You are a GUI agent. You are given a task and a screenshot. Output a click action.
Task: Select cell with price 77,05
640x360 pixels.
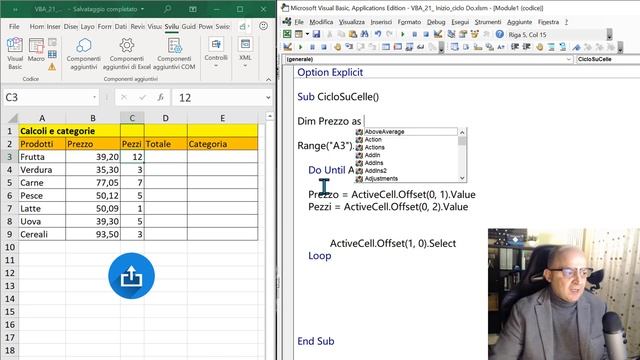93,182
